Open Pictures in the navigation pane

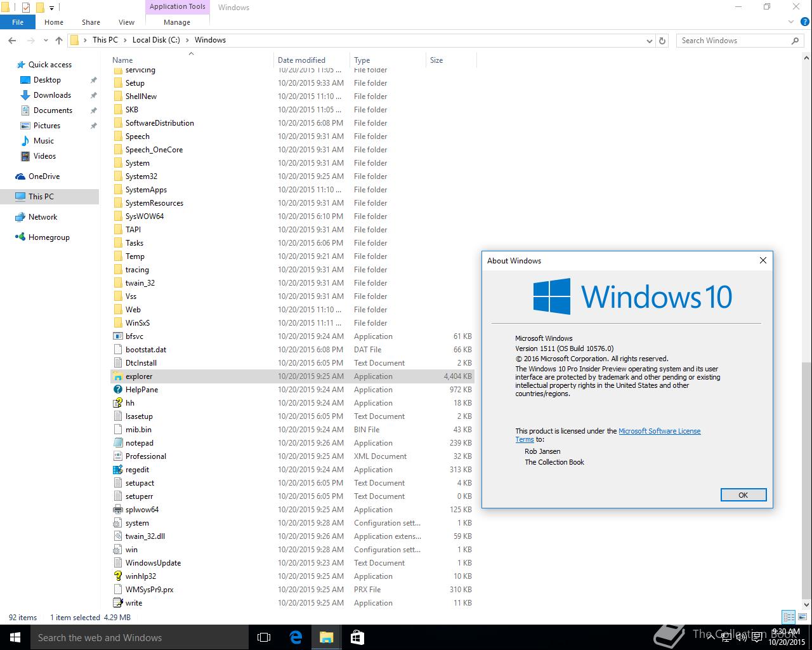[x=47, y=126]
